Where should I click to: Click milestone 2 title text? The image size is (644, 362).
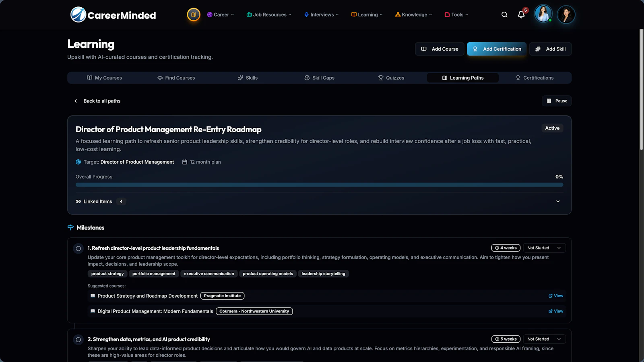149,339
